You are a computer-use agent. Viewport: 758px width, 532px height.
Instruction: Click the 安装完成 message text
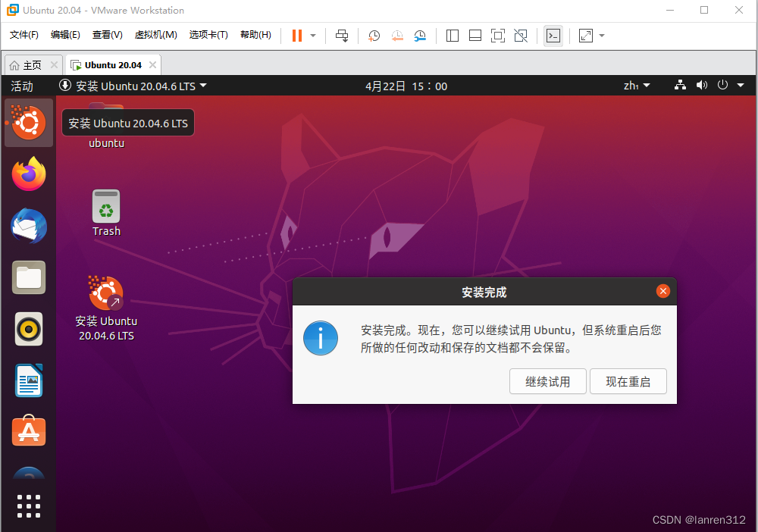511,339
